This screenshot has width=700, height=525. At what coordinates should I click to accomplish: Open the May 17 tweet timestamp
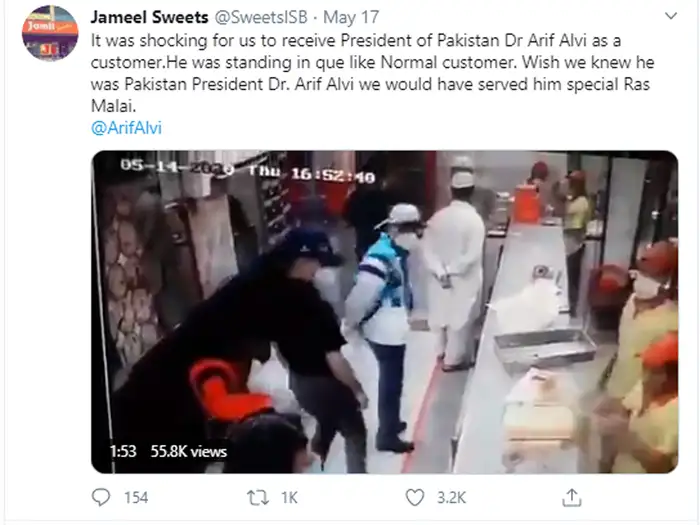click(351, 17)
